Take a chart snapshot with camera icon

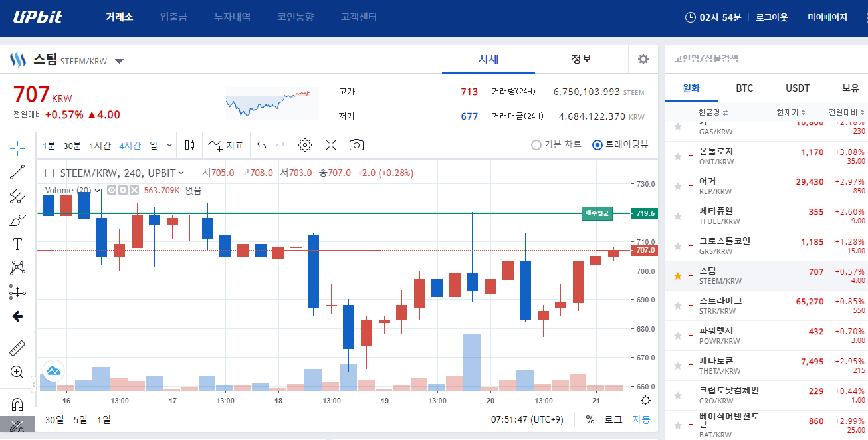coord(357,145)
